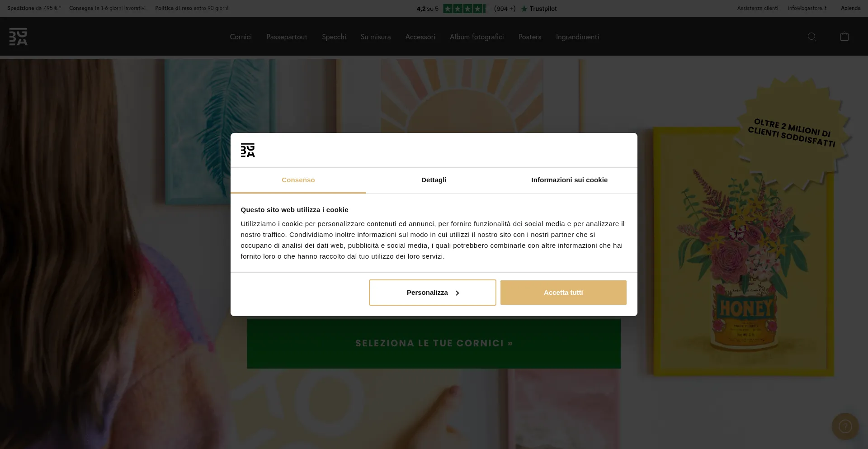Open the Informazioni sui cookie tab

[x=570, y=180]
